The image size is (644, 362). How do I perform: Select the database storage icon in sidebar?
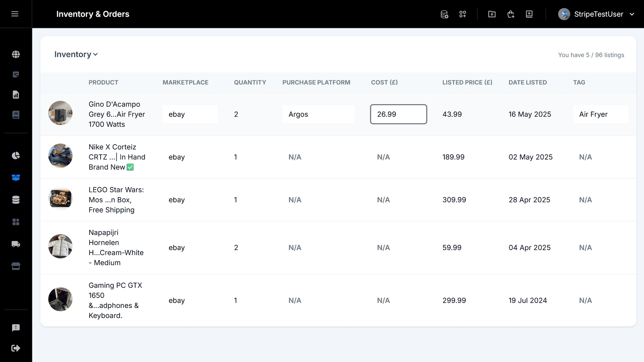pyautogui.click(x=16, y=200)
